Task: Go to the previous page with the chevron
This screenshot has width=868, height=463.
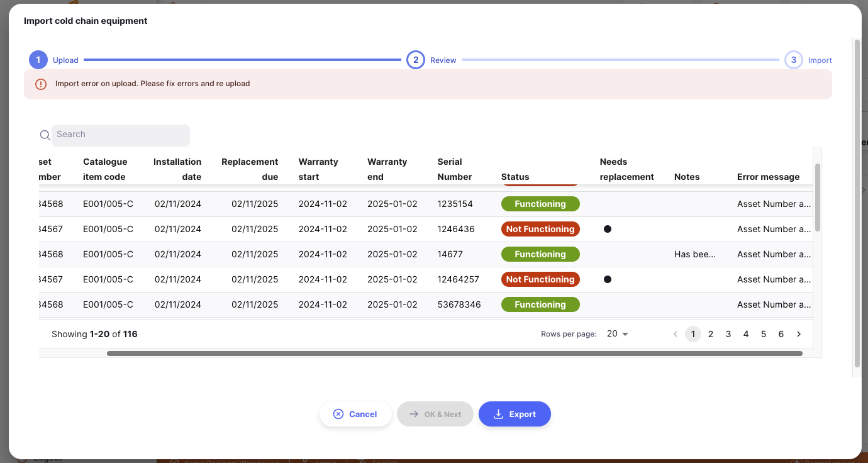Action: click(x=676, y=334)
